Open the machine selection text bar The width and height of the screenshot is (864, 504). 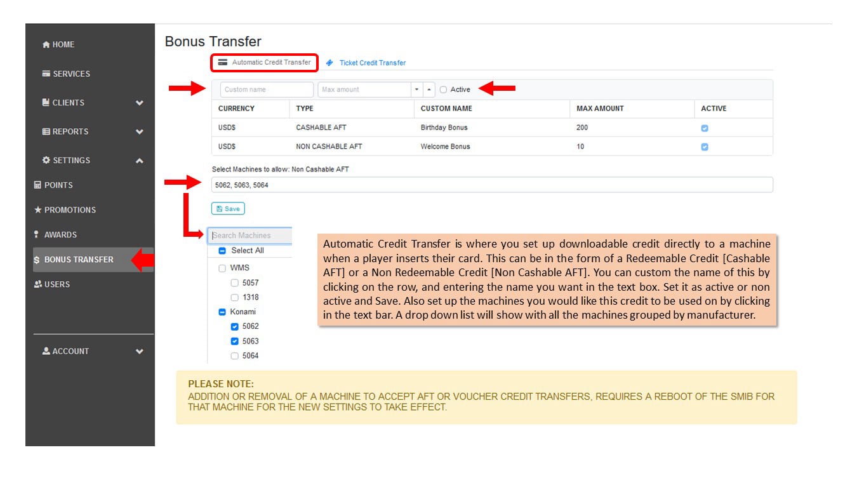(x=492, y=185)
